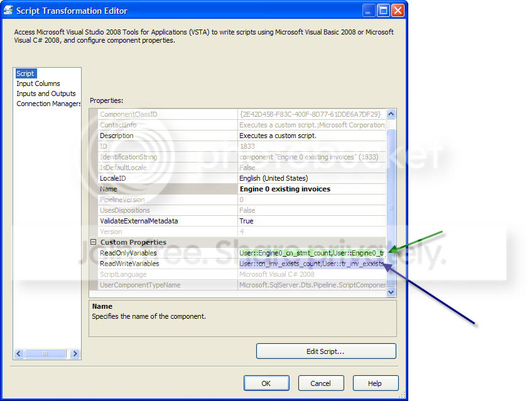The height and width of the screenshot is (401, 532).
Task: Click the left pane horizontal scrollbar thumb
Action: pyautogui.click(x=45, y=353)
